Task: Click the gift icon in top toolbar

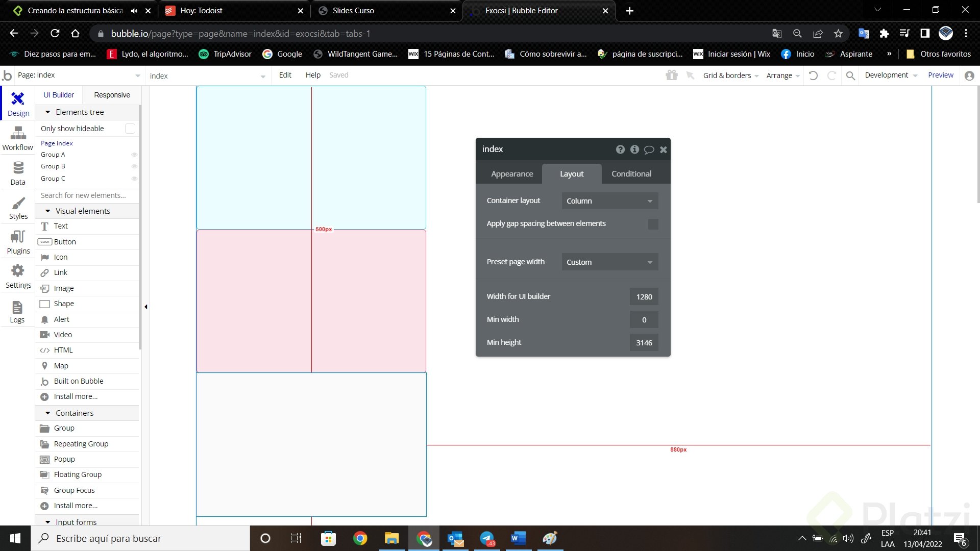Action: pyautogui.click(x=671, y=76)
